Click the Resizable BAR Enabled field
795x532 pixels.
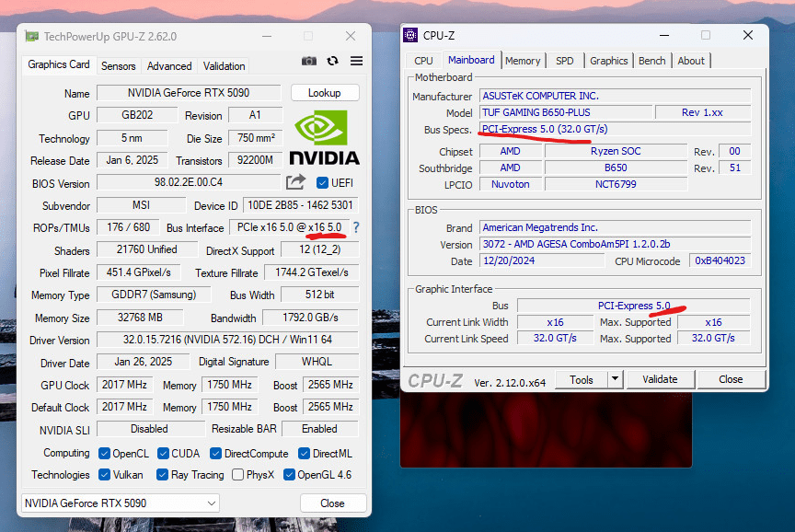pyautogui.click(x=319, y=429)
